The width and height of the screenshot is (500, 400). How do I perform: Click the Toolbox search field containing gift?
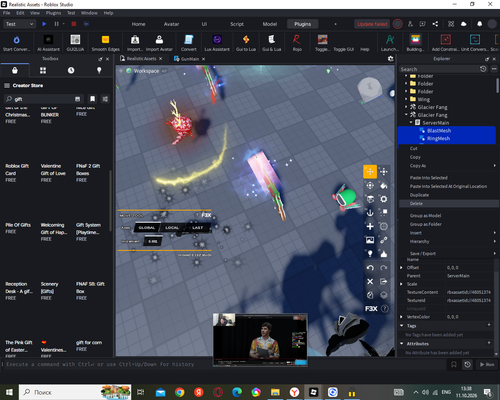point(43,99)
